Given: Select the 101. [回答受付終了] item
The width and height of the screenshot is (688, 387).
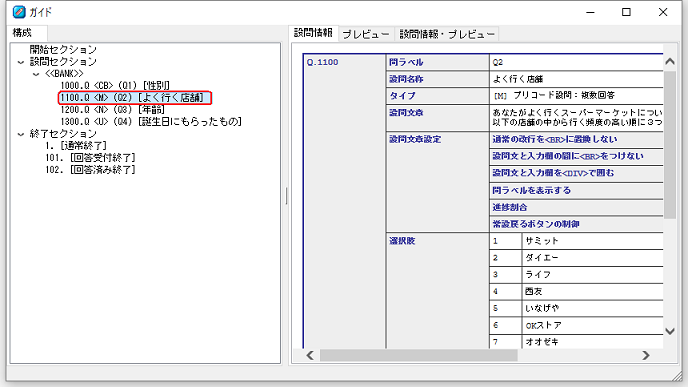Looking at the screenshot, I should (90, 157).
